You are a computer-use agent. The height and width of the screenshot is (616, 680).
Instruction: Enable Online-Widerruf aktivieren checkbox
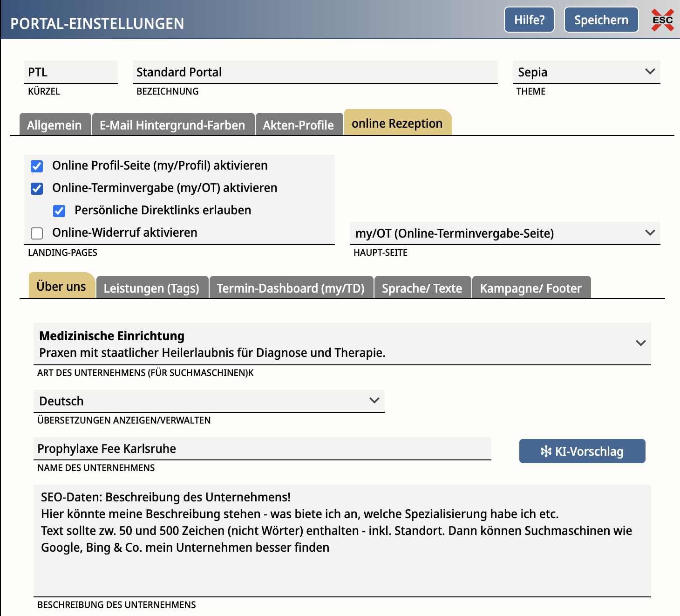coord(37,233)
